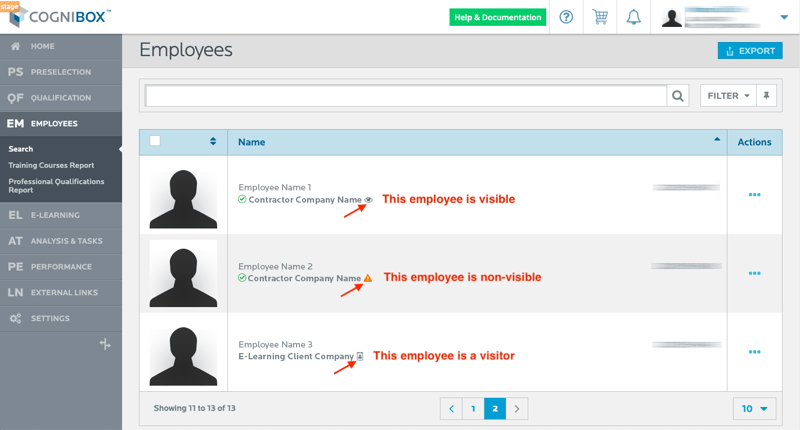Open actions menu for Employee Name 1
Screen dimensions: 800x430
[x=755, y=195]
